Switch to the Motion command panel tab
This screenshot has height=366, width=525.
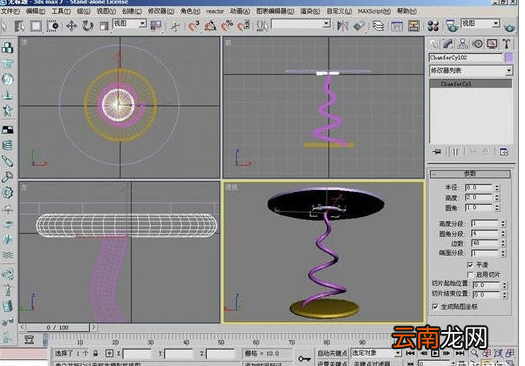coord(477,44)
